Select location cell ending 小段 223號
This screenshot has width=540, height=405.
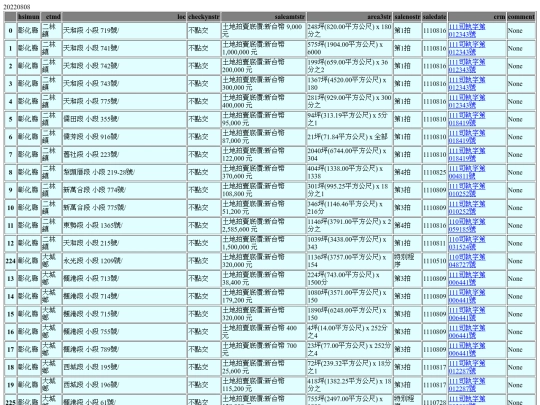pyautogui.click(x=124, y=155)
